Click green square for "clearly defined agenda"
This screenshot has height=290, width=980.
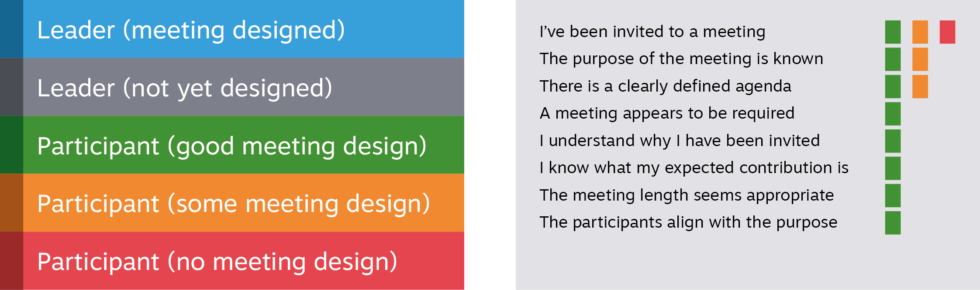click(x=893, y=86)
